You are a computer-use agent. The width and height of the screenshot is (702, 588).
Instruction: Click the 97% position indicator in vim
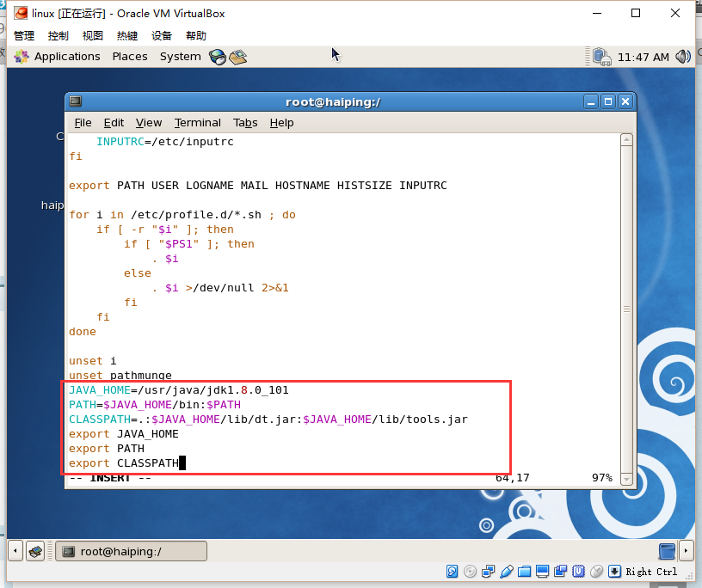602,478
